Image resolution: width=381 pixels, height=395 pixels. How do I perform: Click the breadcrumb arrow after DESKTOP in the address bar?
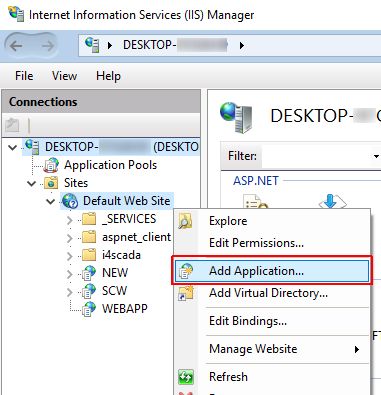tap(242, 45)
